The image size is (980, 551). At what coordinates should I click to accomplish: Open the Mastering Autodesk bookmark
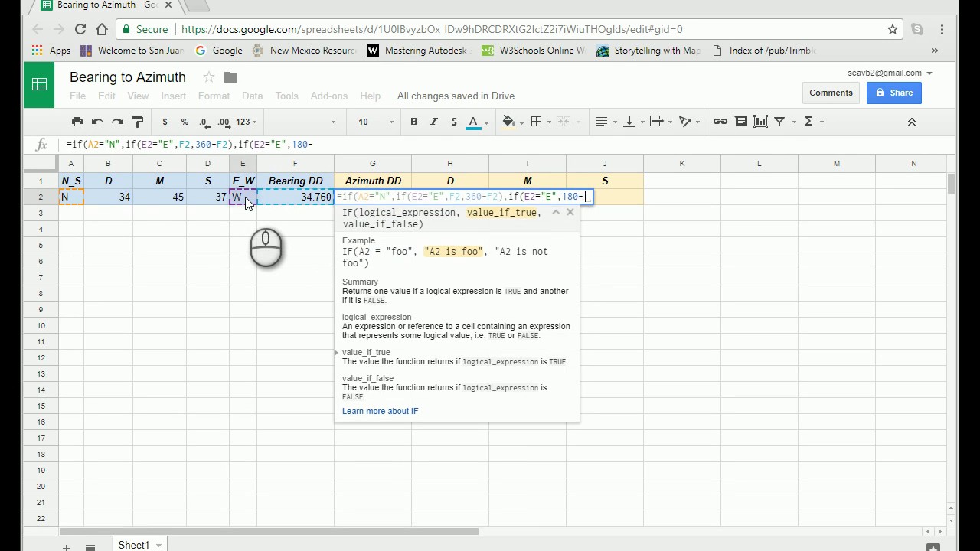417,51
